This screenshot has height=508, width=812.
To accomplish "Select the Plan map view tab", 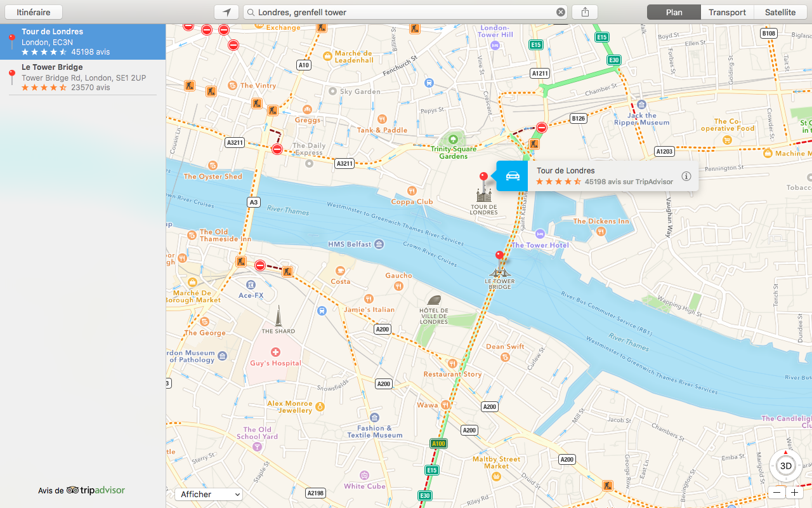I will 674,12.
